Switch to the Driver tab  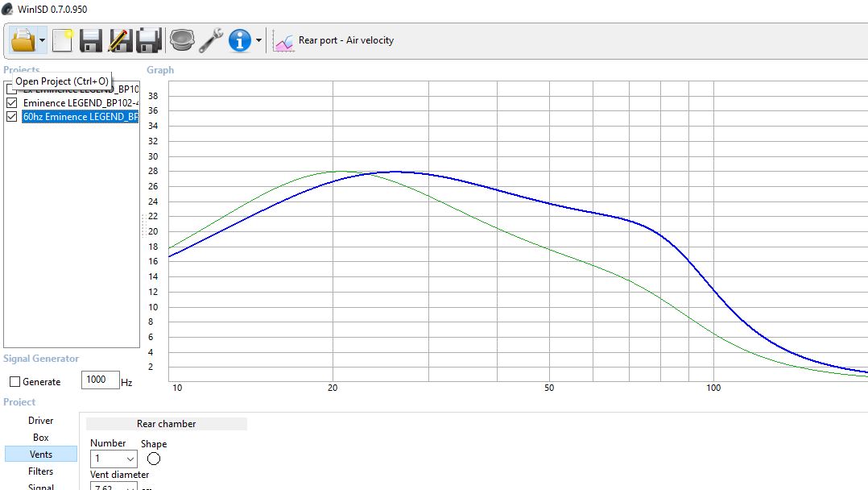coord(41,421)
